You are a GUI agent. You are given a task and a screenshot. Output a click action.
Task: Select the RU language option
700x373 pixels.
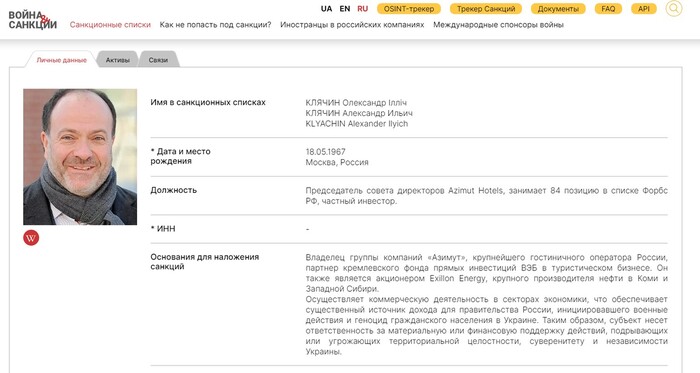[362, 8]
